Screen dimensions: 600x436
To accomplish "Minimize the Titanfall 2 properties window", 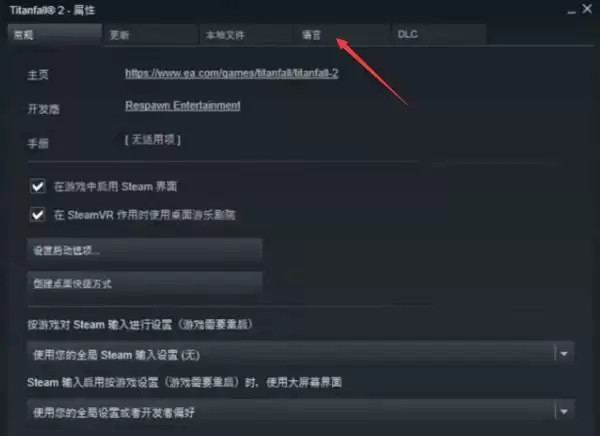I will point(571,11).
